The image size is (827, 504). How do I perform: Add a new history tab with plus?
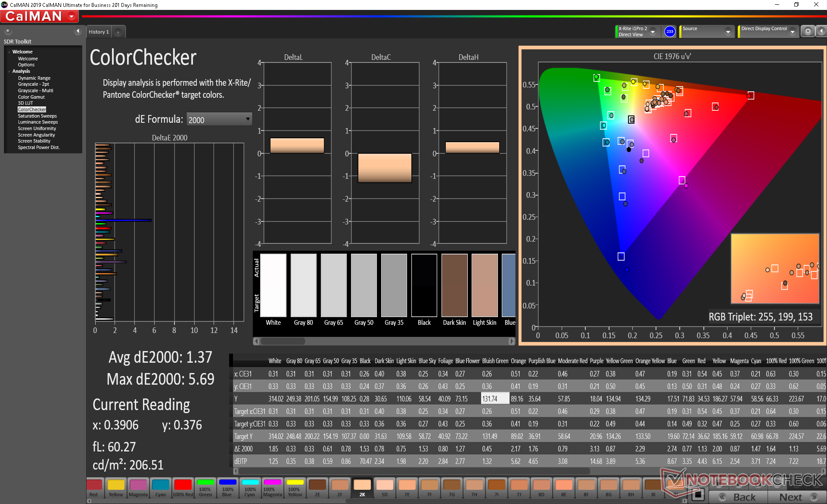click(x=118, y=32)
